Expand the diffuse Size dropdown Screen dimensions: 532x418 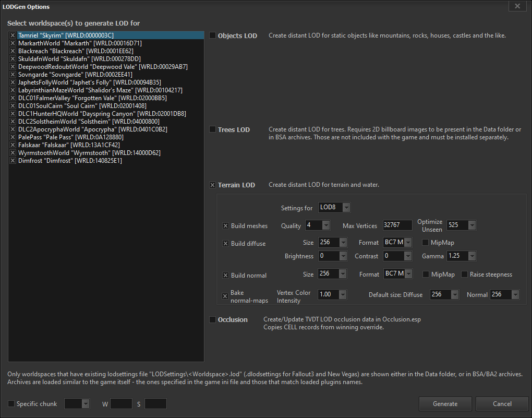coord(343,243)
